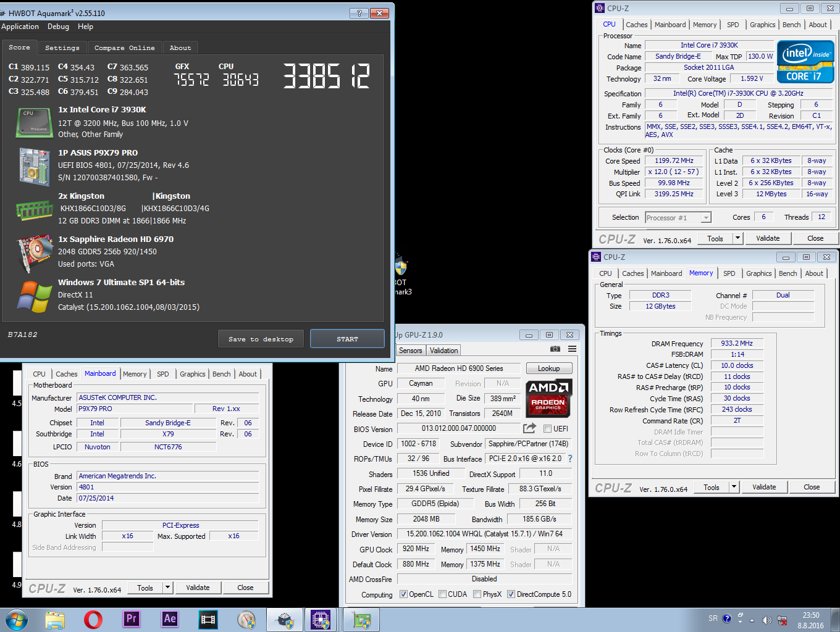The height and width of the screenshot is (632, 840).
Task: Open the Sensors tab in GPU-Z
Action: coord(410,351)
